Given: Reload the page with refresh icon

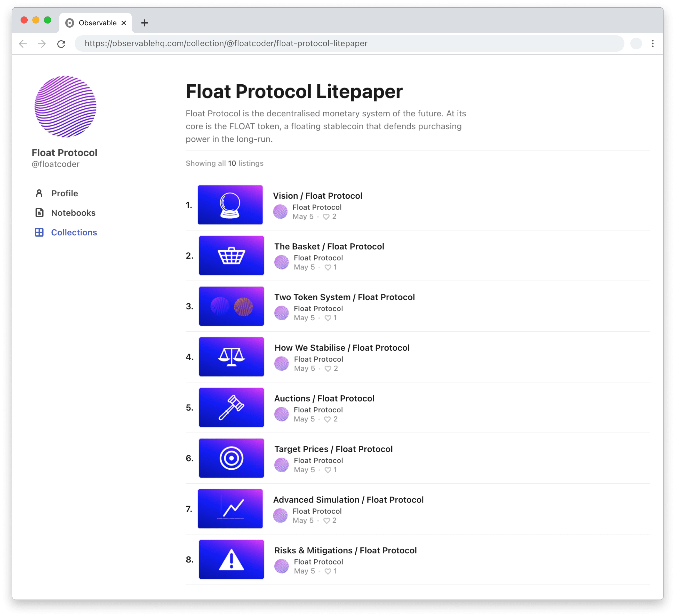Looking at the screenshot, I should click(61, 44).
